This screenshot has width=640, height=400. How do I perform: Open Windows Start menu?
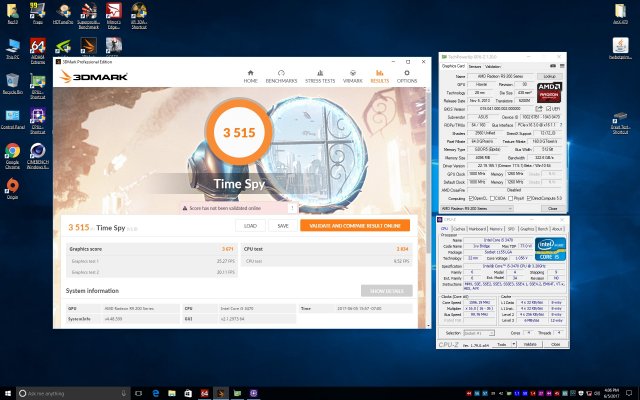click(x=8, y=393)
